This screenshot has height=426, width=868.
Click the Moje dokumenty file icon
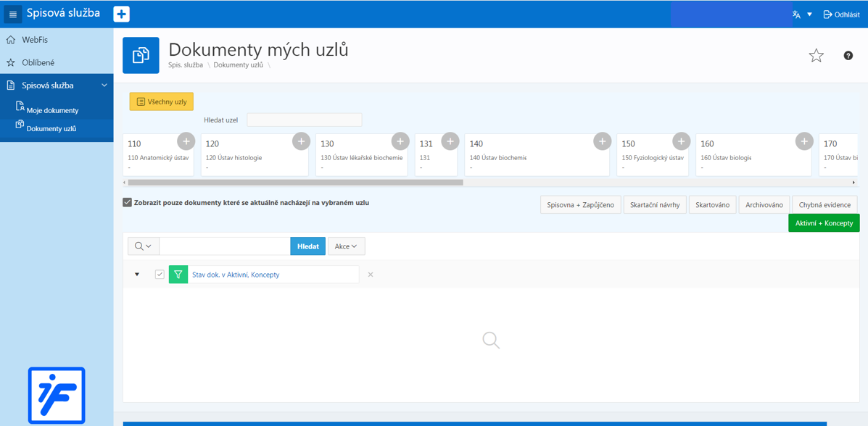[x=20, y=106]
